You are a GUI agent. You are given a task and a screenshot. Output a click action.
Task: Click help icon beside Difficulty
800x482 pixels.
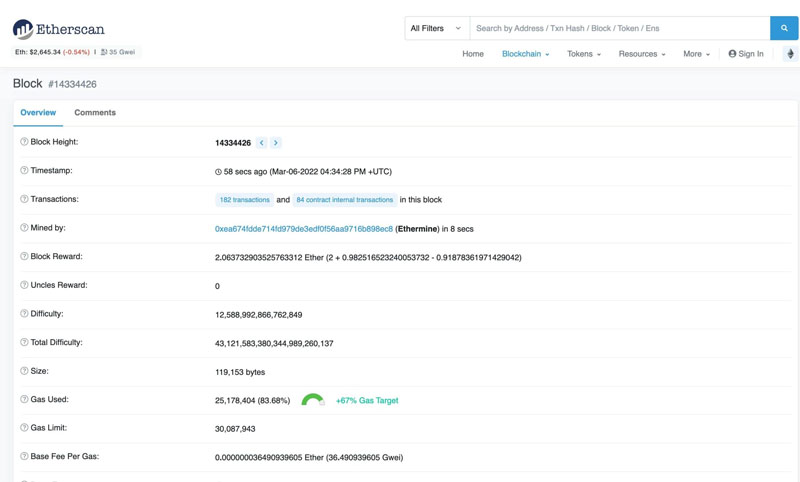[x=24, y=313]
